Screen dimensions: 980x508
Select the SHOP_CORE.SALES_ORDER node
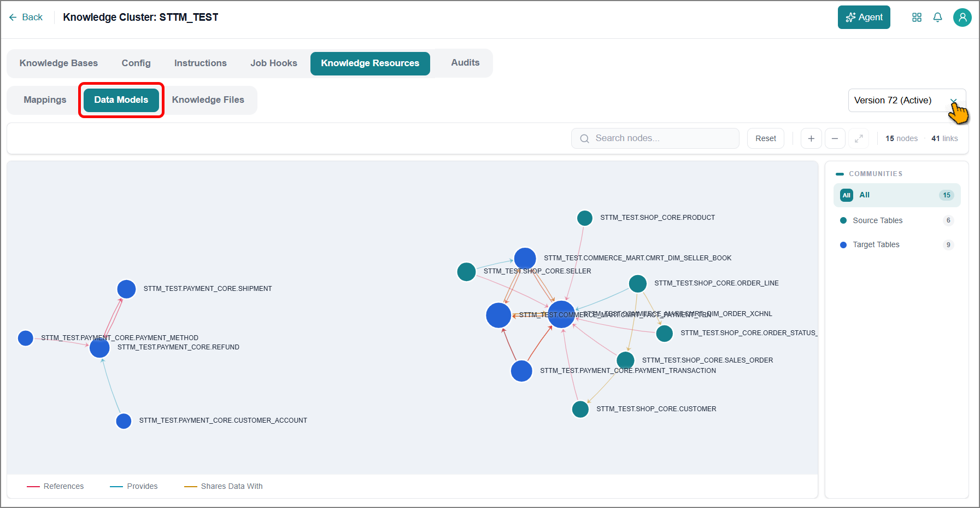tap(625, 360)
